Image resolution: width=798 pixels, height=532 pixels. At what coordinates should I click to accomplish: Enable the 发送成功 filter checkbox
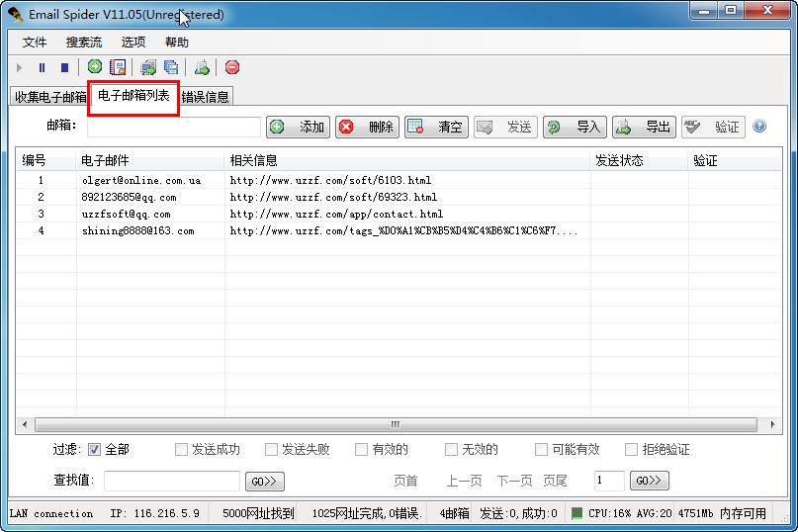(181, 450)
